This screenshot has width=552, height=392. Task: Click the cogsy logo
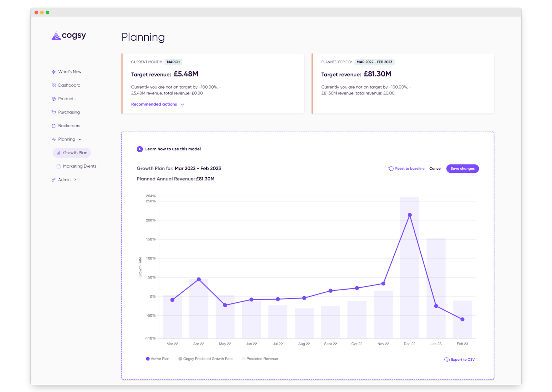pos(69,36)
